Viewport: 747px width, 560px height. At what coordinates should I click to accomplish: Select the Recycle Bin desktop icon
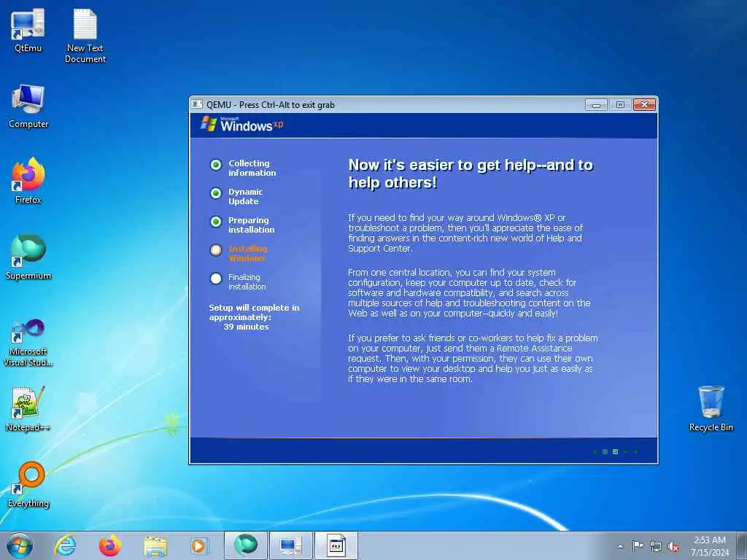[x=711, y=408]
